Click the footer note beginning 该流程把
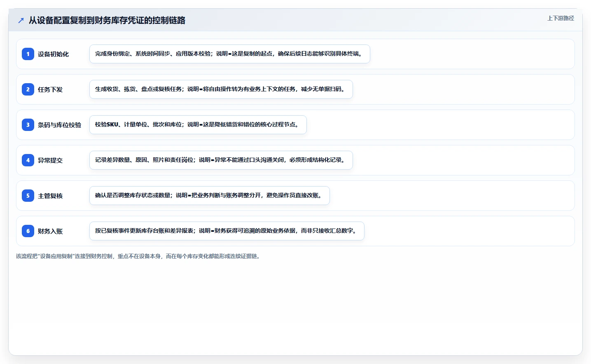Image resolution: width=591 pixels, height=364 pixels. click(x=139, y=256)
